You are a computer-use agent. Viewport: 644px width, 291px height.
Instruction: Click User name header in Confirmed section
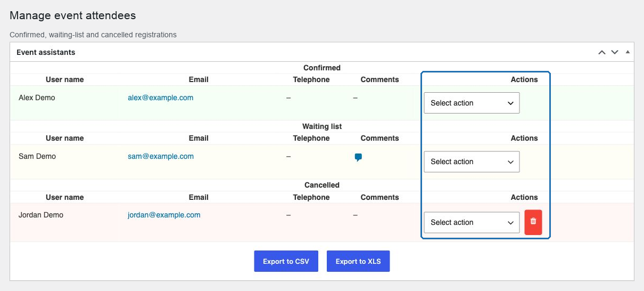(65, 79)
